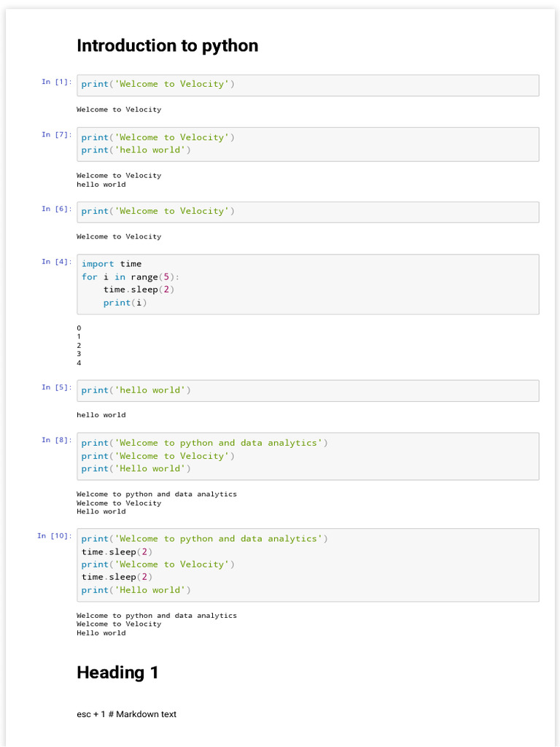
Task: Select the In [7] prompt label
Action: click(56, 134)
